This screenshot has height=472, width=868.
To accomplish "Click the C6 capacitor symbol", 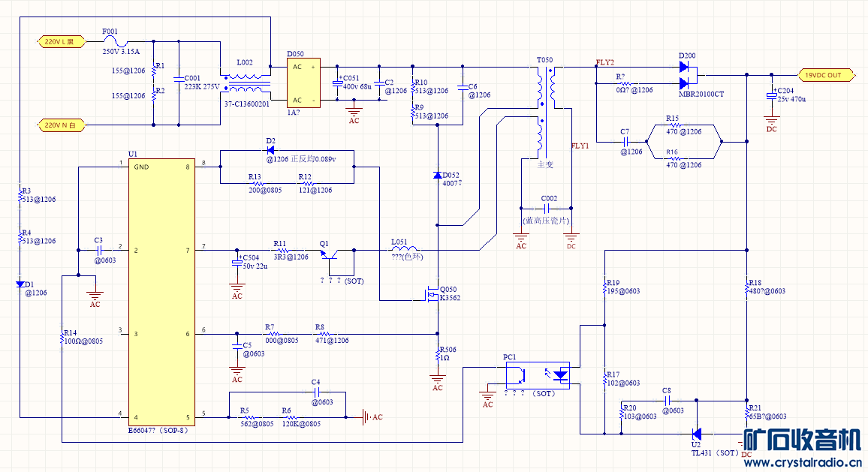I will tap(463, 88).
